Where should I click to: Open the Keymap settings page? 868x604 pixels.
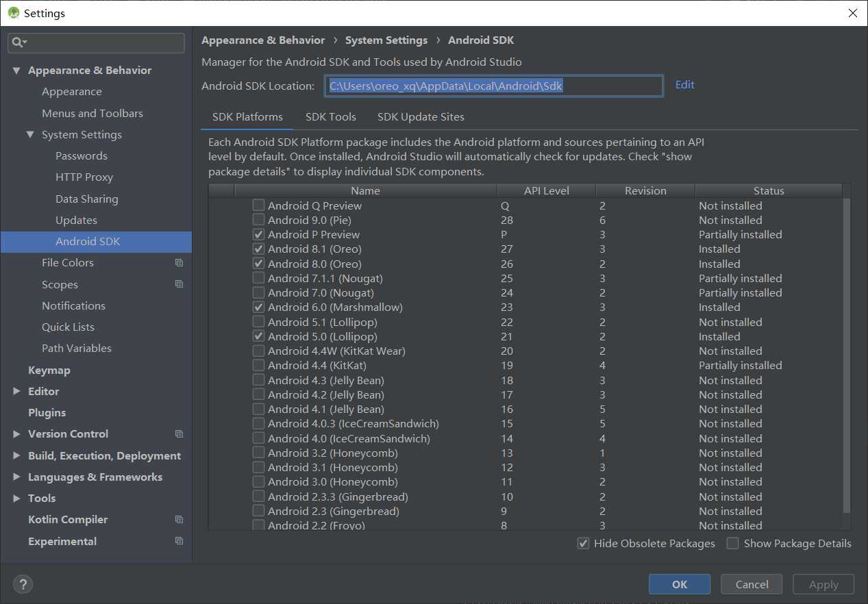[49, 370]
